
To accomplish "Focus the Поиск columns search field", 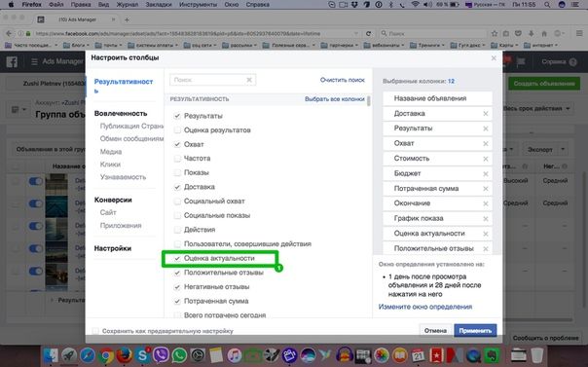I will tap(213, 80).
